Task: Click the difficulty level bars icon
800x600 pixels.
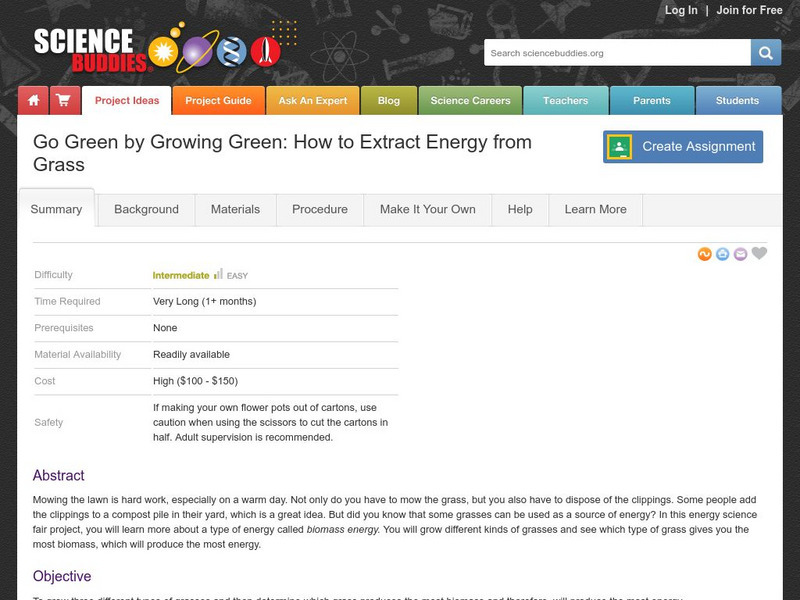Action: (x=218, y=274)
